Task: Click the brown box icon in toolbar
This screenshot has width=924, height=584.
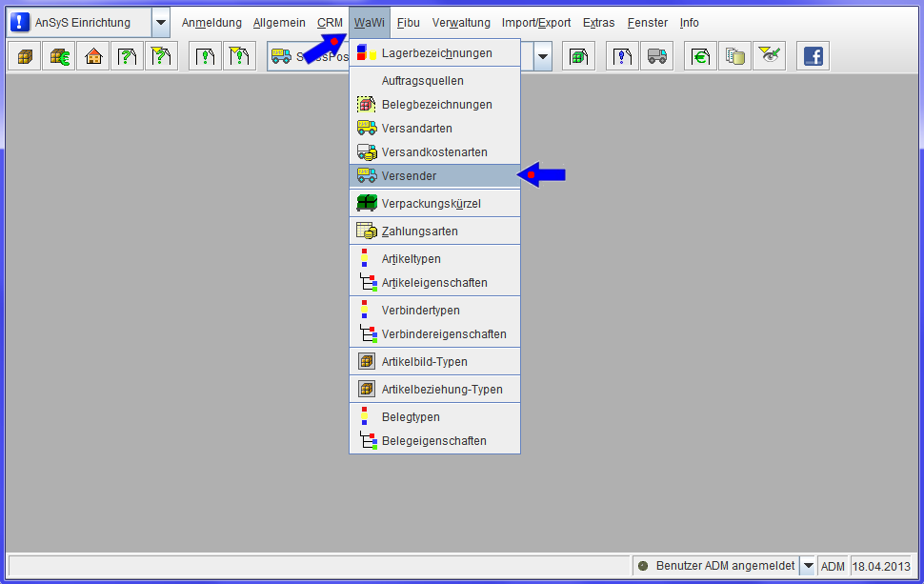Action: (x=25, y=57)
